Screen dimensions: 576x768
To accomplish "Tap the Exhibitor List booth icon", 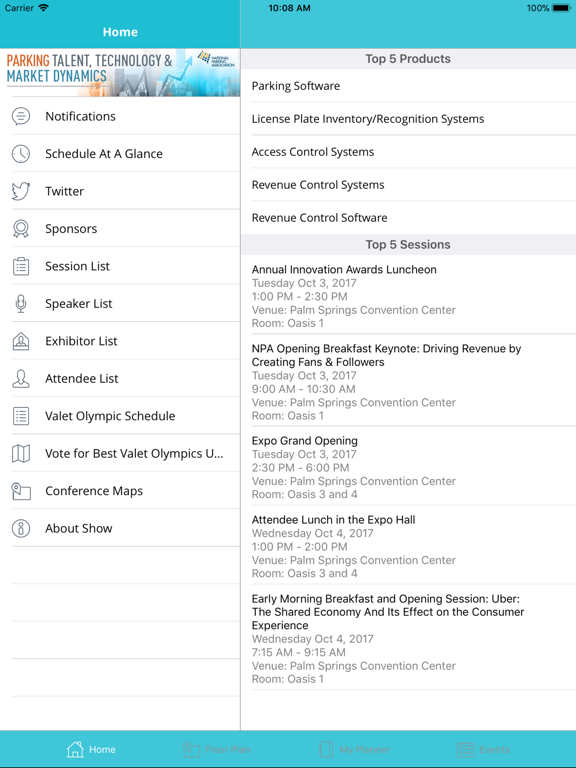I will [21, 341].
